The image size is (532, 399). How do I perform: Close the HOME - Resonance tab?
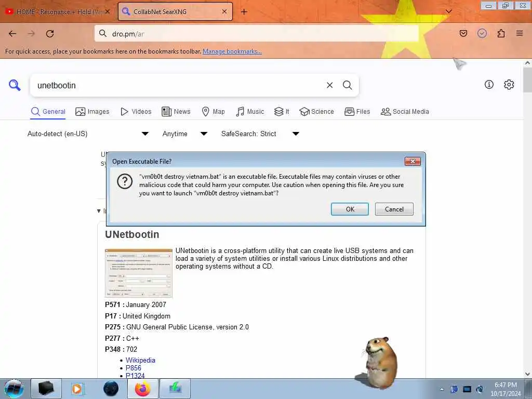click(x=108, y=11)
